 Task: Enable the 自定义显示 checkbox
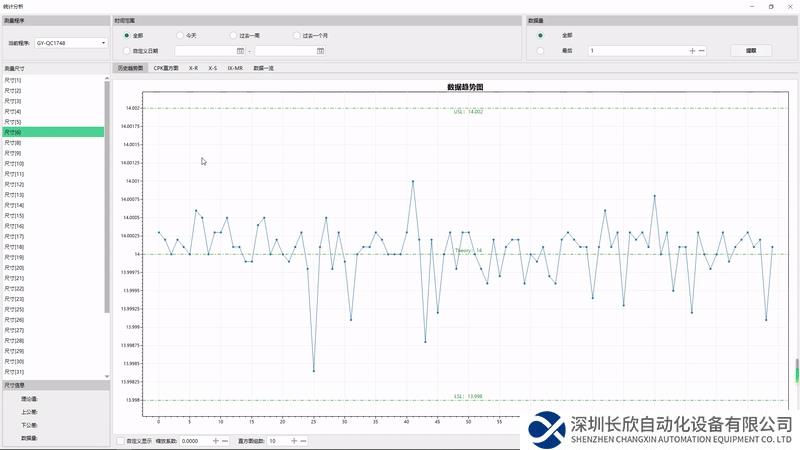point(121,440)
